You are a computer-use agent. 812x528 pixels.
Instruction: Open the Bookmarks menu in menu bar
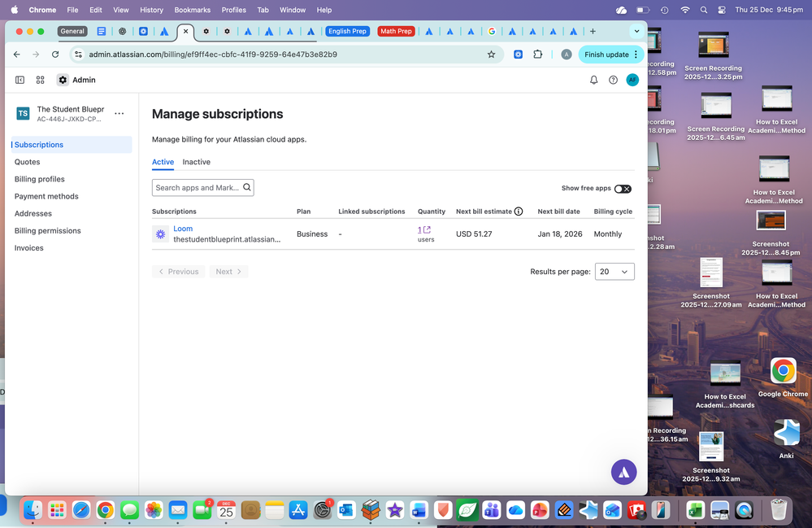192,10
